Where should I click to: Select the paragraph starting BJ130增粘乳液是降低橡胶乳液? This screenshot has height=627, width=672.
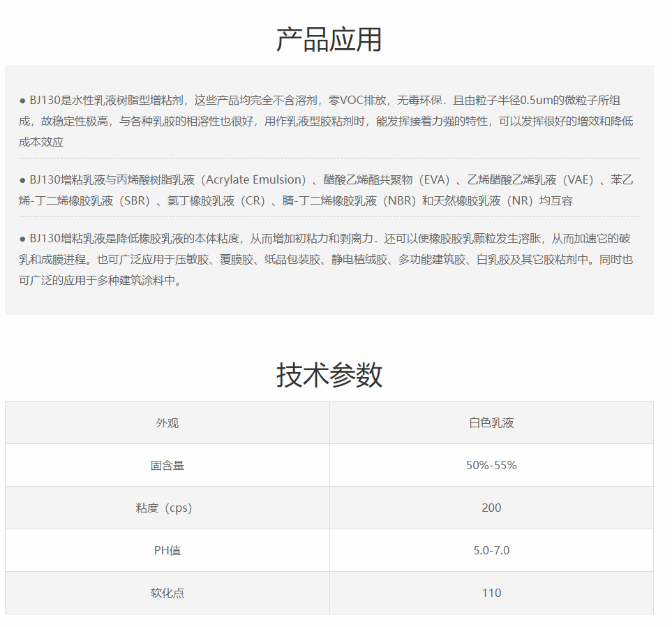click(326, 260)
